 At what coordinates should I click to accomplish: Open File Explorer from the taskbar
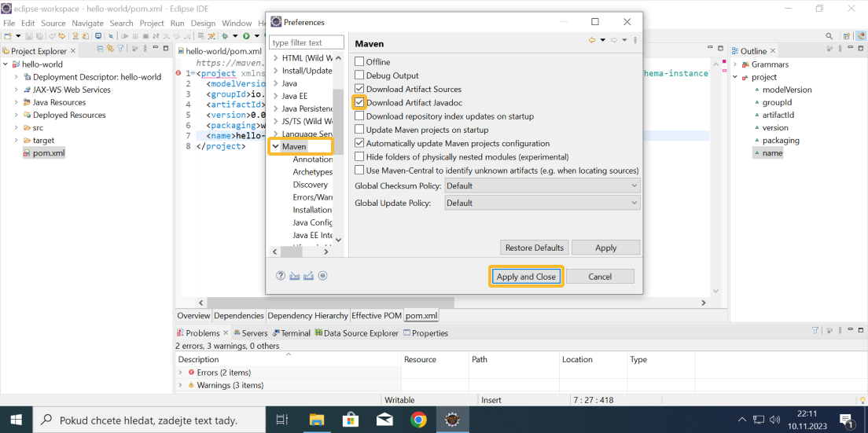coord(315,420)
